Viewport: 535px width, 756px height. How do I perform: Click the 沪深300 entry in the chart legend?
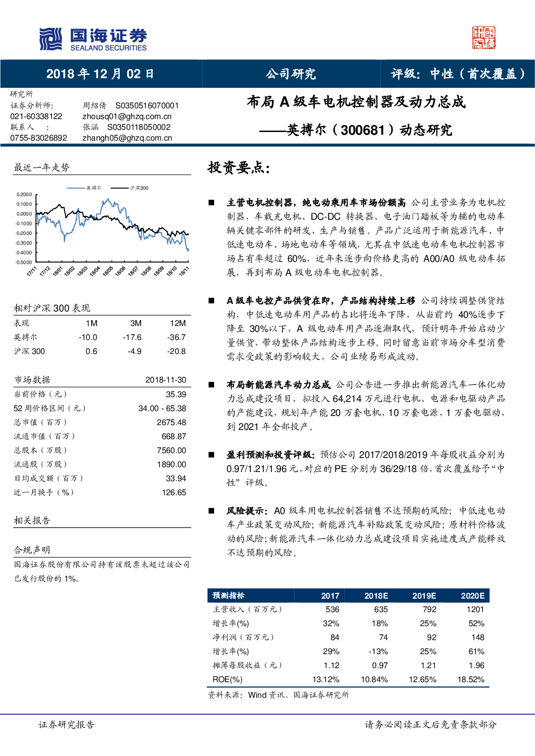pos(129,188)
